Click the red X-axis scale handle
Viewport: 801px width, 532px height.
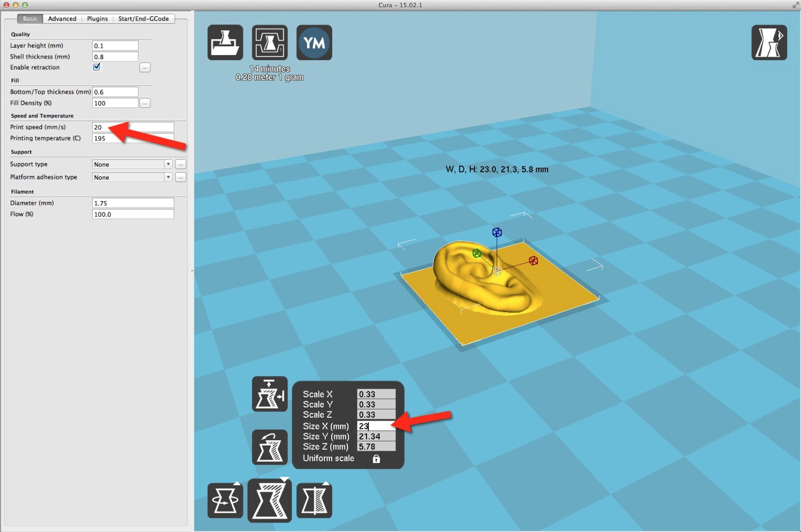tap(533, 261)
